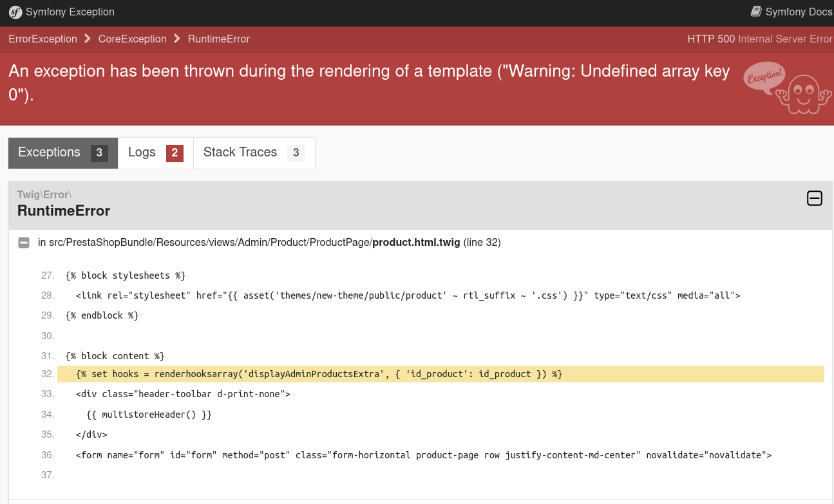Screen dimensions: 834x504
Task: Select RuntimeError in the breadcrumb
Action: (x=218, y=39)
